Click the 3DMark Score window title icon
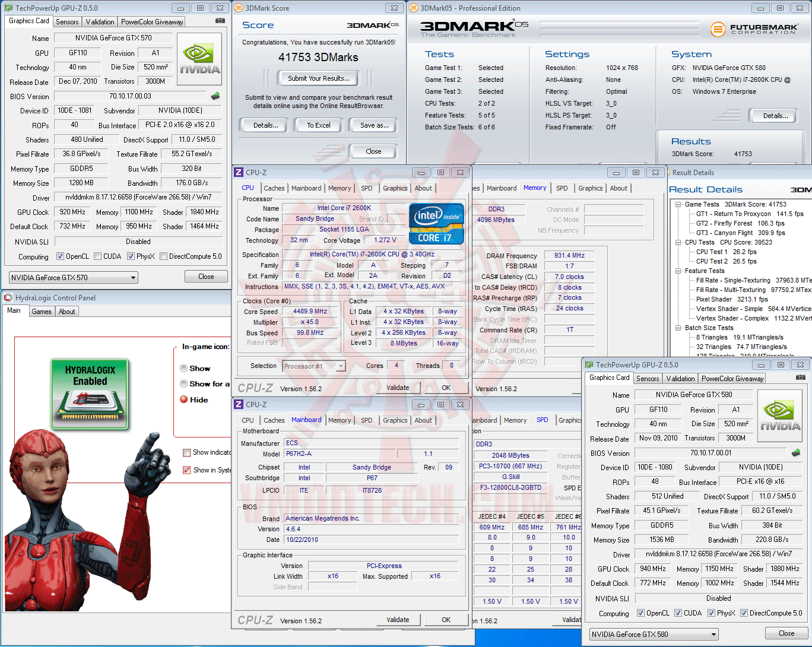The width and height of the screenshot is (812, 647). 239,8
